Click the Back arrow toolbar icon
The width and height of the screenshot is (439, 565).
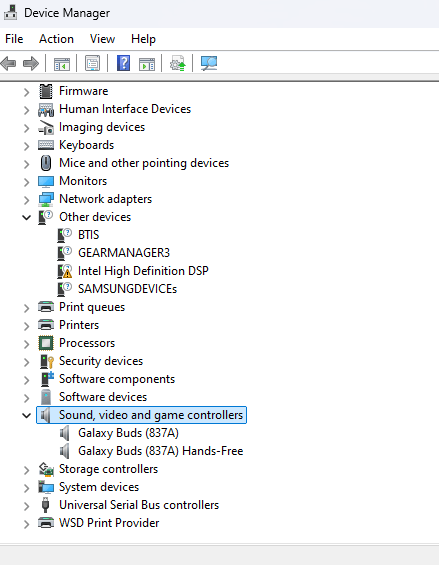click(9, 64)
